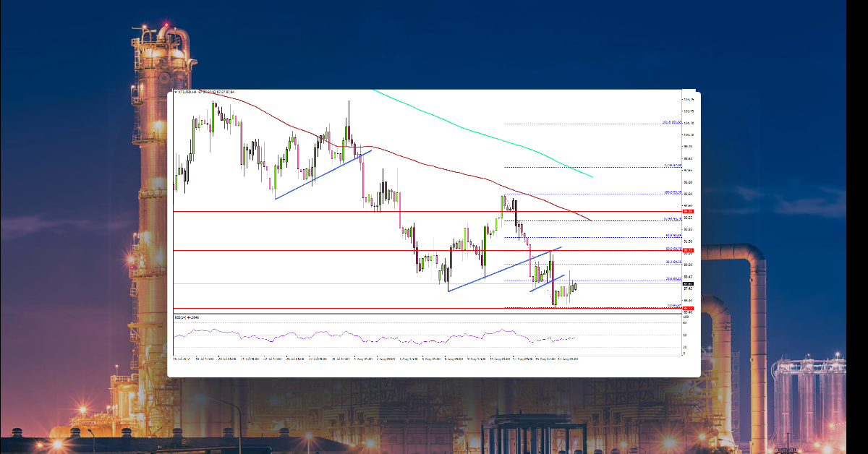The width and height of the screenshot is (868, 454).
Task: Click the bottom red support line's price tag
Action: tap(689, 309)
